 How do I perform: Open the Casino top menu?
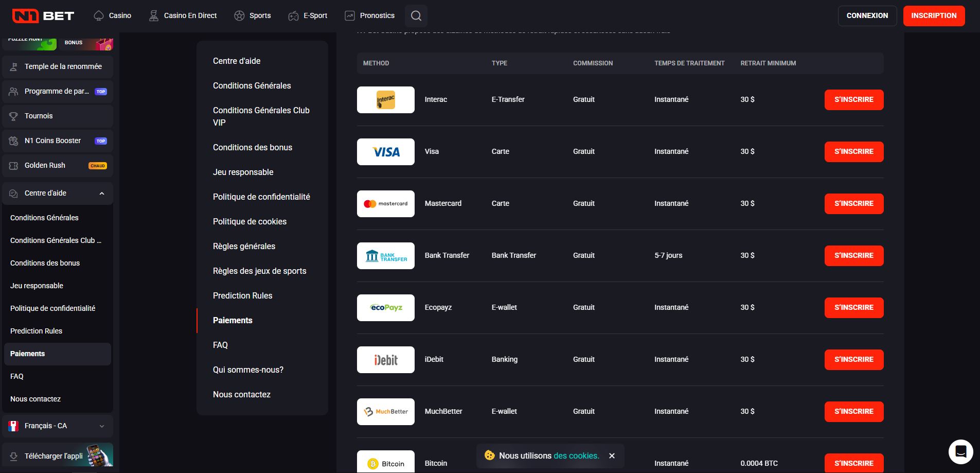[113, 16]
